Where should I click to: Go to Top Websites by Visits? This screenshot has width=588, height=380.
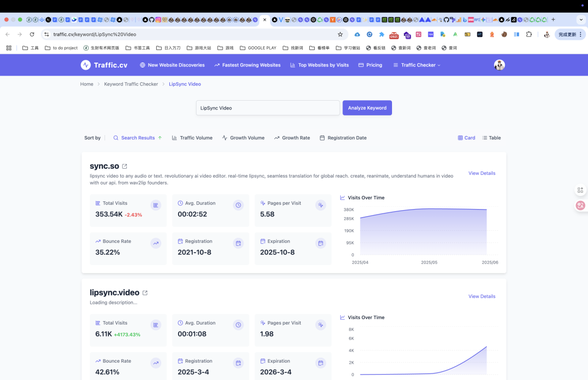click(x=320, y=65)
